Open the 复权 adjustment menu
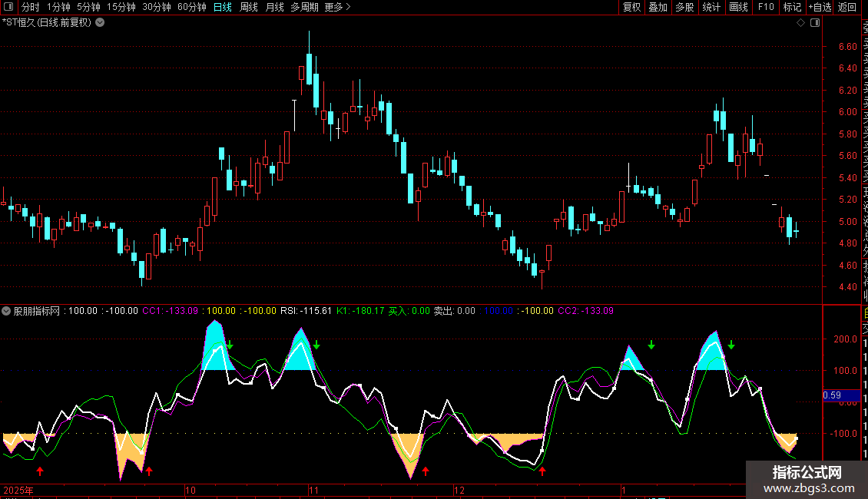The width and height of the screenshot is (868, 499). pyautogui.click(x=631, y=7)
